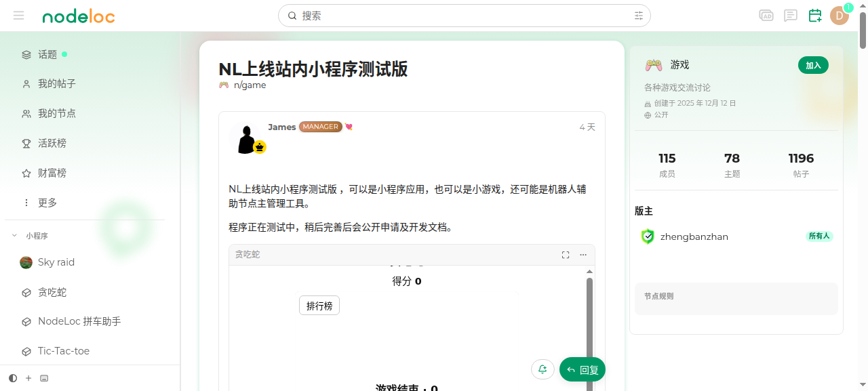Expand the 贪吃蛇 embed to fullscreen
This screenshot has width=868, height=391.
point(566,255)
